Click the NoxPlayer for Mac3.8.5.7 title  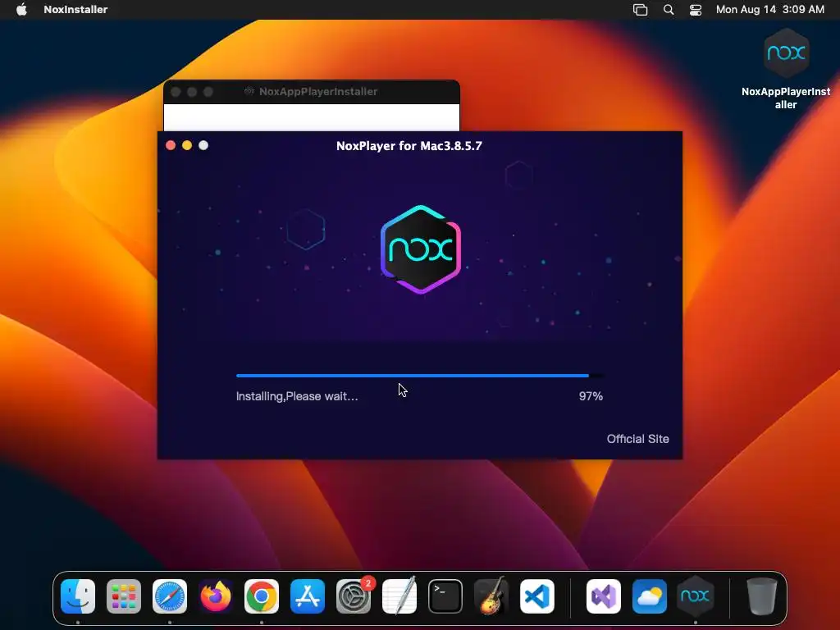(409, 146)
